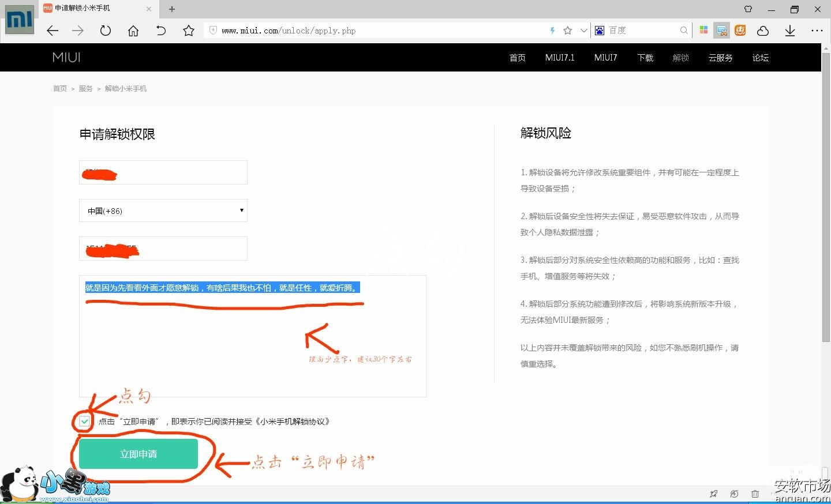Click the 服务 breadcrumb link

85,89
